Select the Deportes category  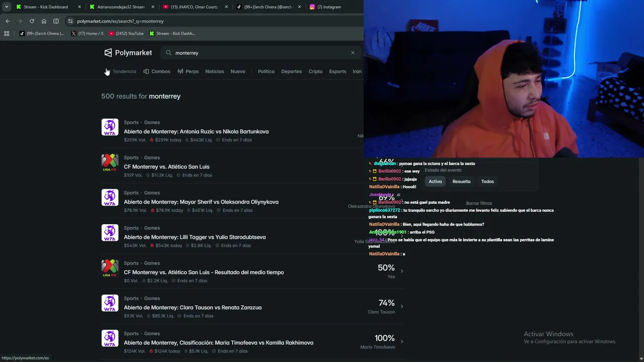[x=291, y=71]
